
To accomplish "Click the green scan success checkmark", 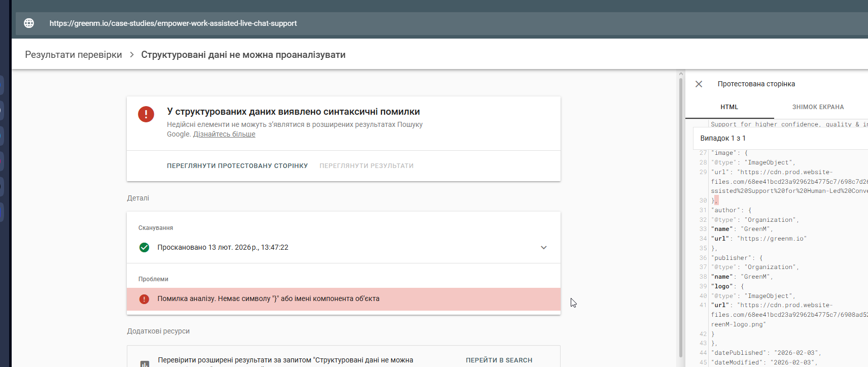I will pos(144,248).
